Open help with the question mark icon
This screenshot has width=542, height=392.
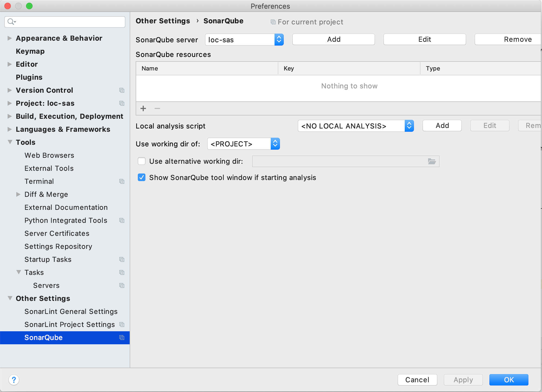click(x=14, y=380)
